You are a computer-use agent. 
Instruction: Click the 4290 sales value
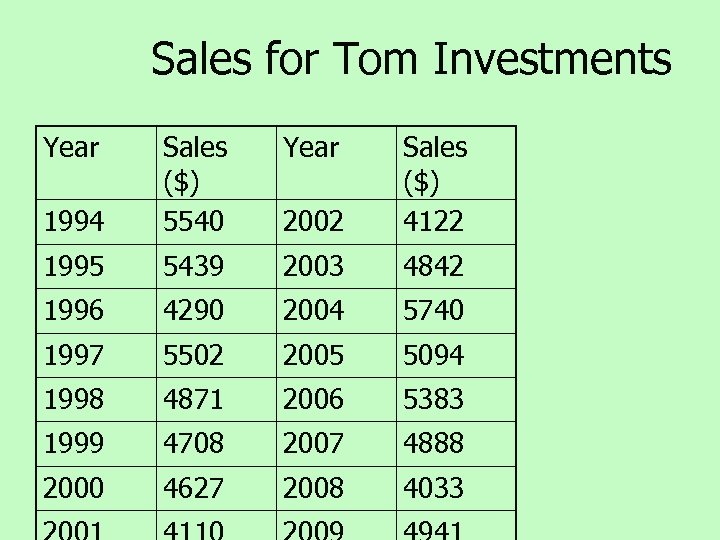(x=195, y=311)
